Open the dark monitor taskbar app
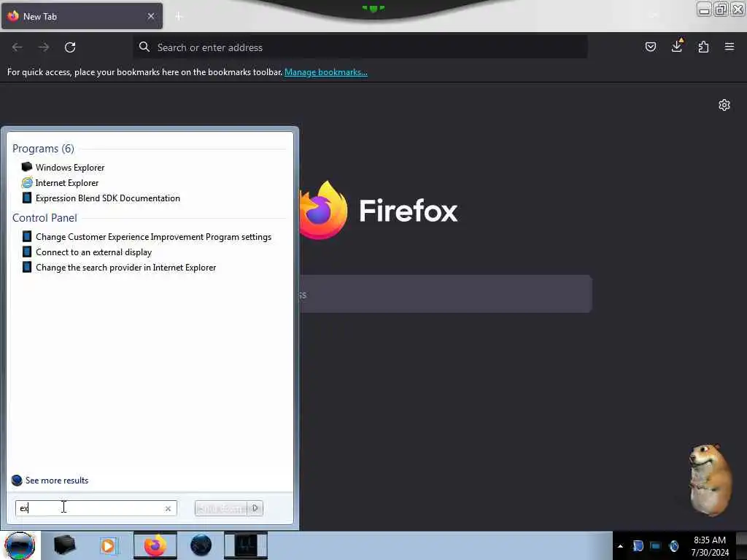 [246, 545]
